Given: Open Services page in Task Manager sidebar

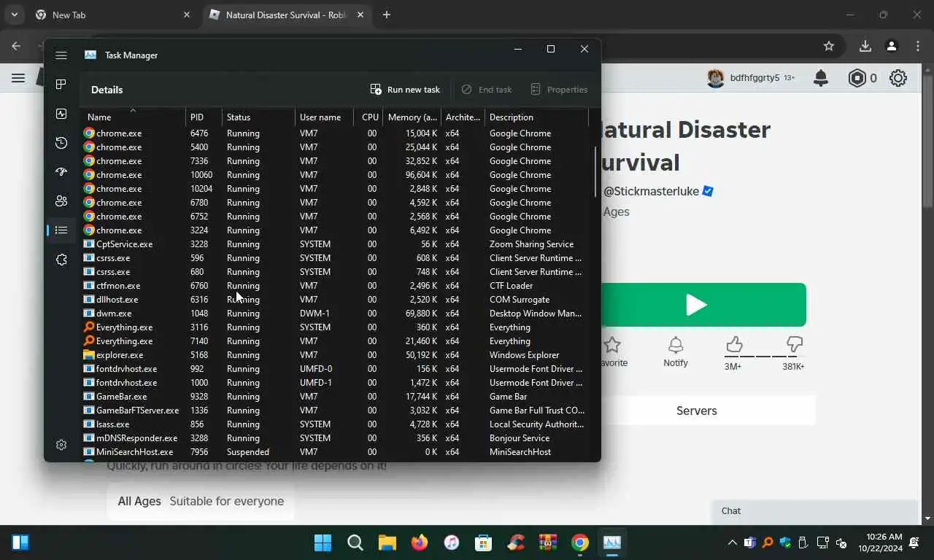Looking at the screenshot, I should point(61,260).
